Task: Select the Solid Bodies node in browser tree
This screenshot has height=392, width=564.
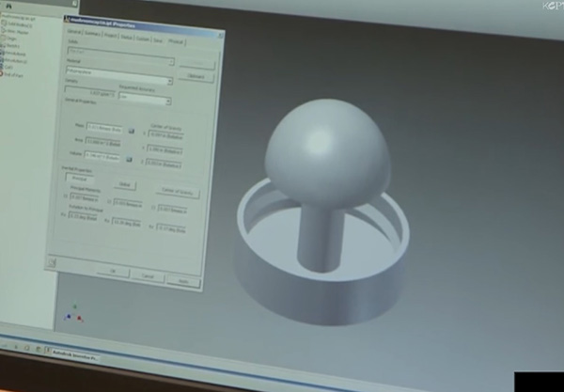Action: [20, 24]
